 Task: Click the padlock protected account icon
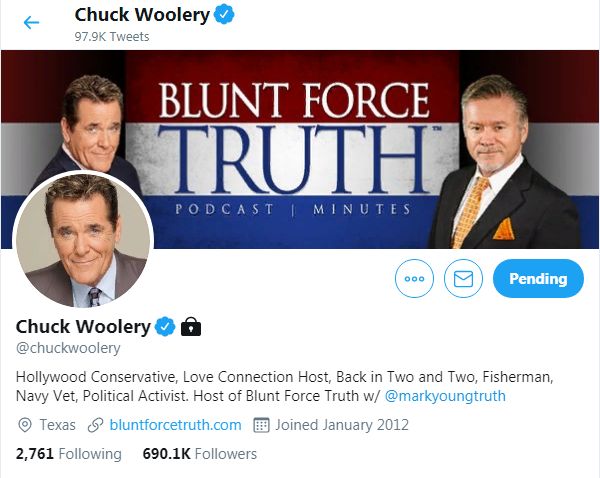tap(191, 326)
